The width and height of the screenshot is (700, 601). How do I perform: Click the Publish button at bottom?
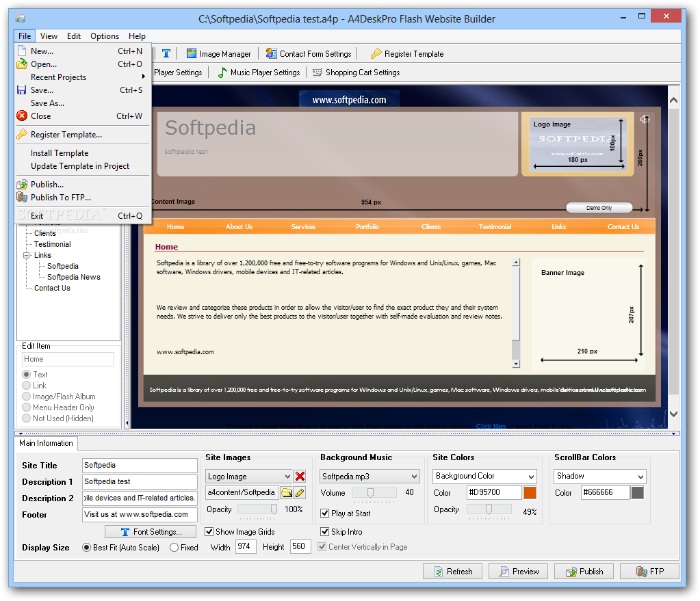click(x=584, y=572)
